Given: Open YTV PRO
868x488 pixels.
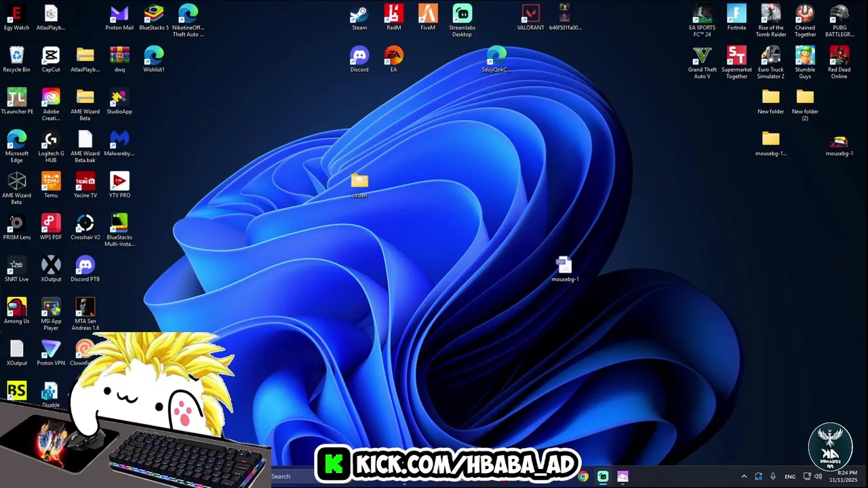Looking at the screenshot, I should point(119,185).
